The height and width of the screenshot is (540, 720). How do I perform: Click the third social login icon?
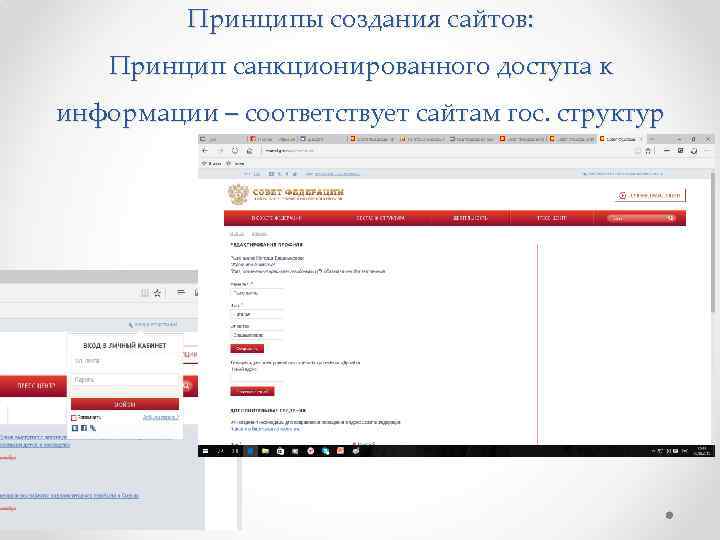[93, 428]
